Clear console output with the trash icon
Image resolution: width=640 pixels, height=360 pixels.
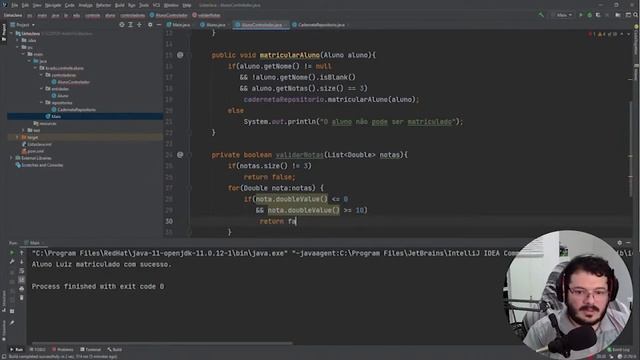[x=22, y=298]
